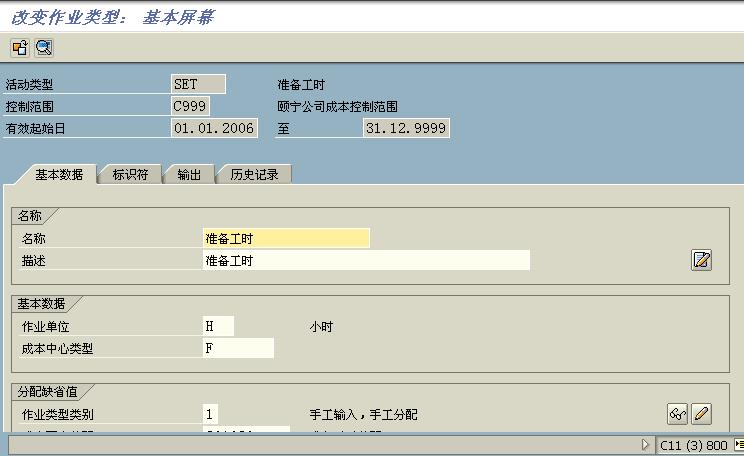Go to the 历史记录 tab
The height and width of the screenshot is (456, 744).
coord(254,174)
